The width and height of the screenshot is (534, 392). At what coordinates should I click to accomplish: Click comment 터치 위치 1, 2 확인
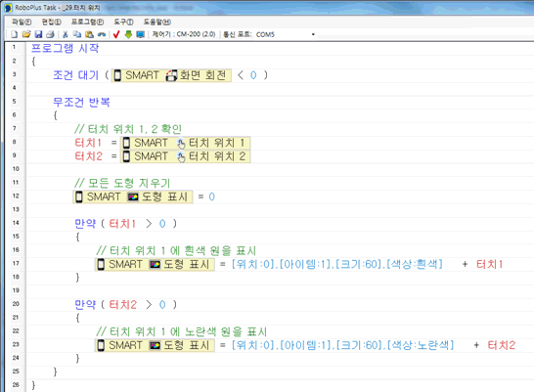click(128, 129)
